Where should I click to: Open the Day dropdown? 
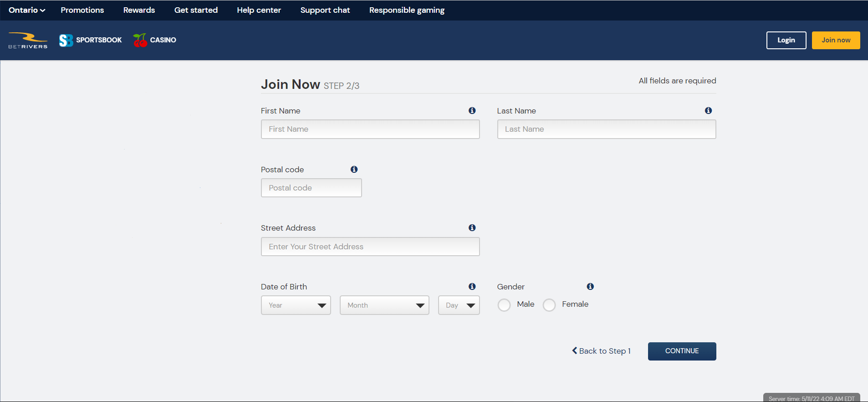[459, 305]
